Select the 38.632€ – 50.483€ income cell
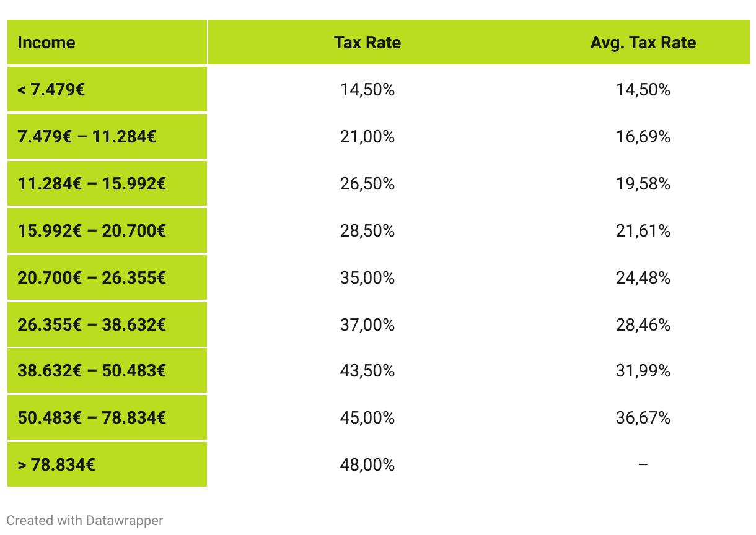Viewport: 756px width, 535px height. click(107, 371)
